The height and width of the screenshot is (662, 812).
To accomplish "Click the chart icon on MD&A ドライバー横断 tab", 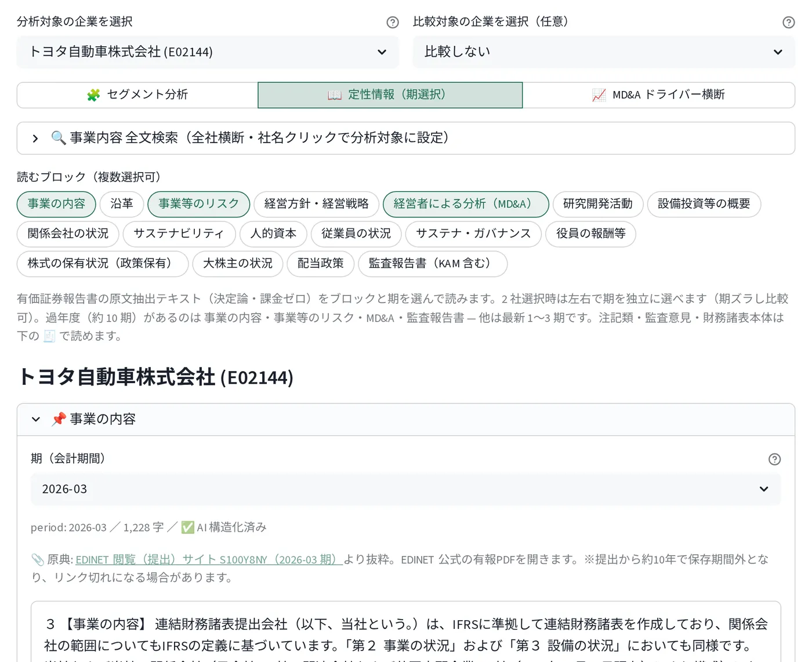I will pyautogui.click(x=599, y=95).
